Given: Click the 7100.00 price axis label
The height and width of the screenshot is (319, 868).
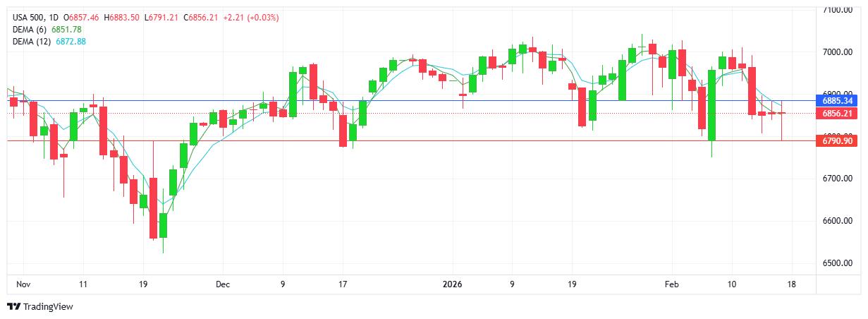Looking at the screenshot, I should [838, 10].
